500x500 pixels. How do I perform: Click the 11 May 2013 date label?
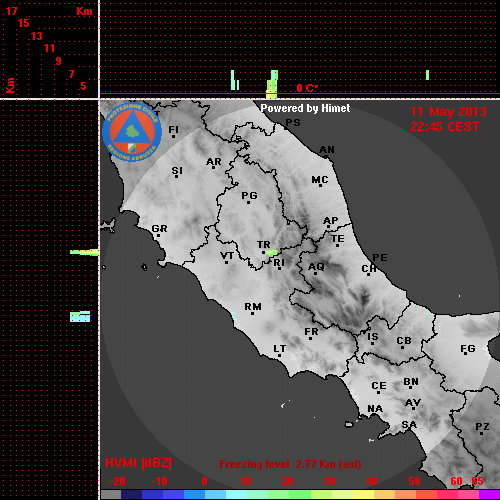coord(448,112)
